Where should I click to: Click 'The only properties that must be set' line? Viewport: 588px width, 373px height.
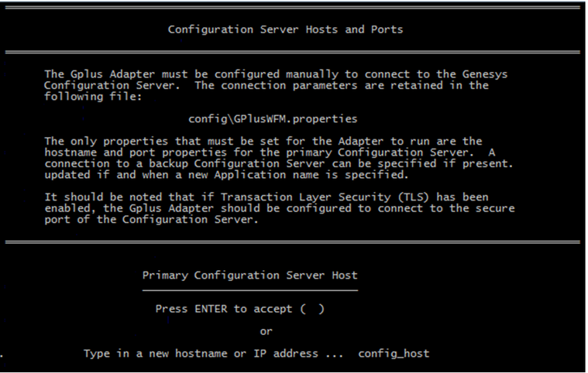tap(263, 142)
